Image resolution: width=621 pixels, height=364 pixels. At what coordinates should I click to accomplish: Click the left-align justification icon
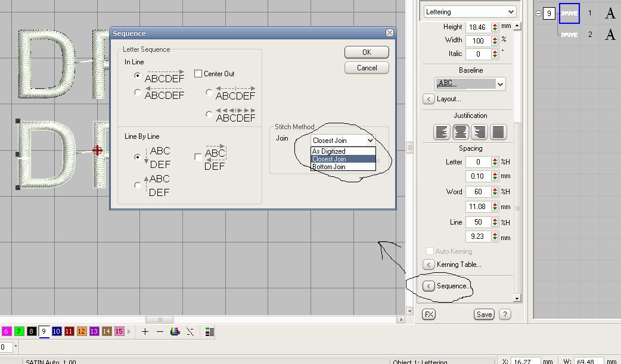[x=442, y=132]
